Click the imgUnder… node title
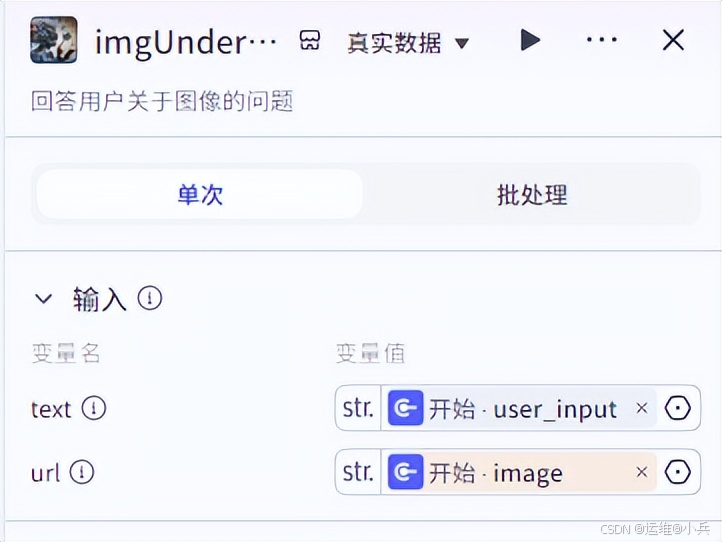This screenshot has width=722, height=542. point(186,42)
